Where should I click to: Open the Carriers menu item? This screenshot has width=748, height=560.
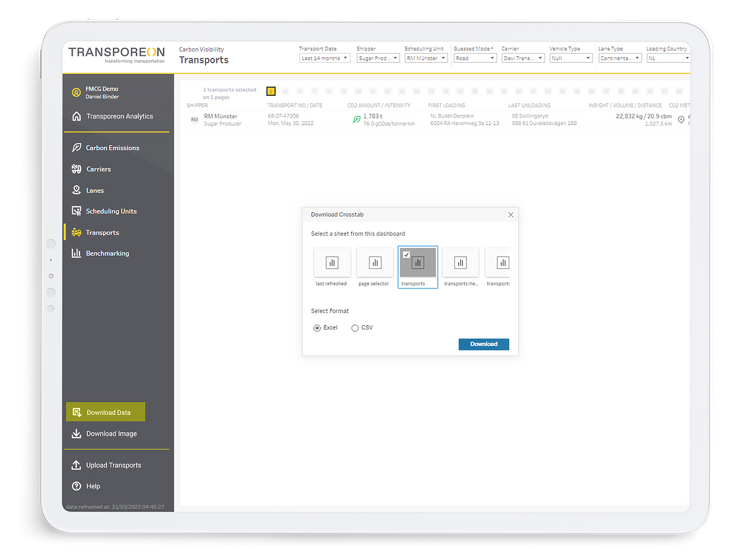(x=99, y=169)
